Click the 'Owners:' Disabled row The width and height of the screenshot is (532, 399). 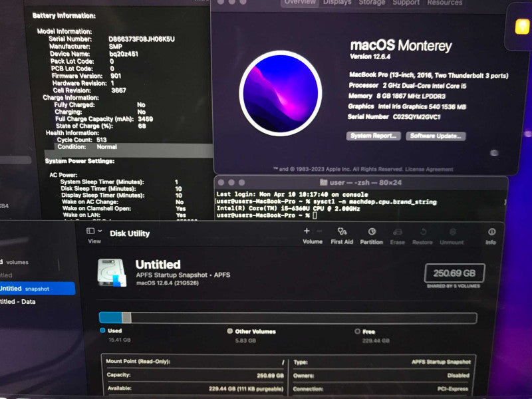(x=382, y=376)
